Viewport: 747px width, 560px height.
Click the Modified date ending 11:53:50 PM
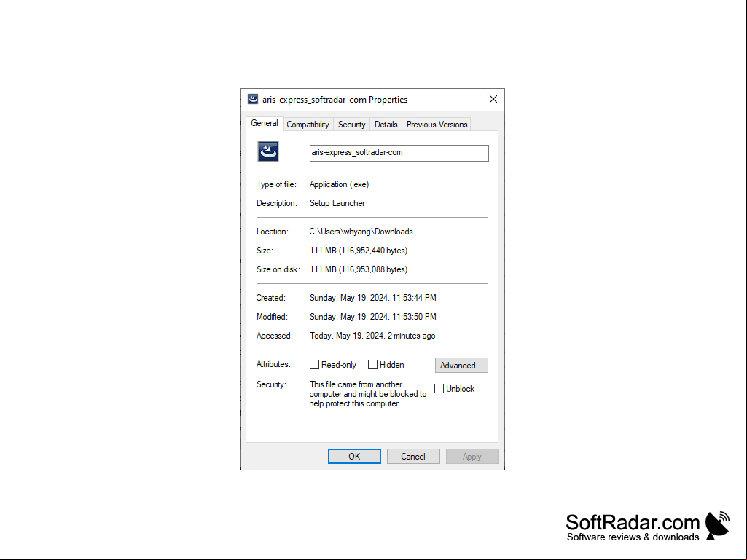(373, 317)
